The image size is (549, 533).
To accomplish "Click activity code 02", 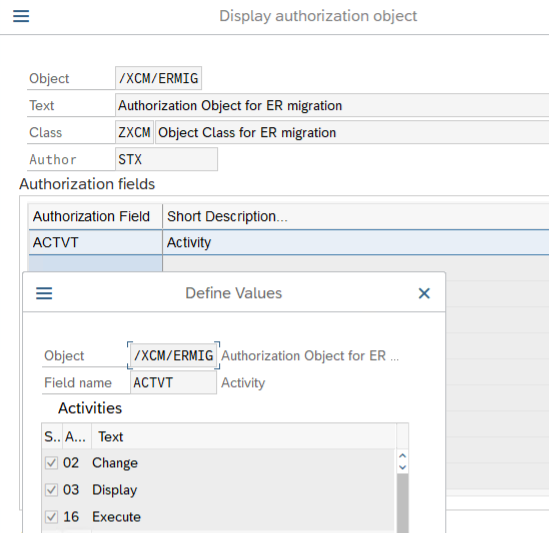I will coord(71,463).
